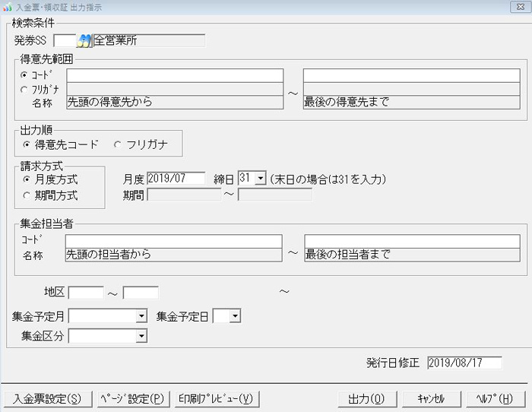Select 期間方式 billing method
This screenshot has height=412, width=532.
tap(28, 195)
